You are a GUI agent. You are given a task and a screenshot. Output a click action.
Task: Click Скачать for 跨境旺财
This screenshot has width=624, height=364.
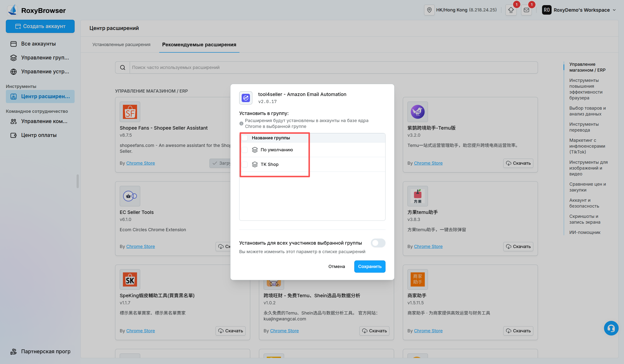click(374, 331)
